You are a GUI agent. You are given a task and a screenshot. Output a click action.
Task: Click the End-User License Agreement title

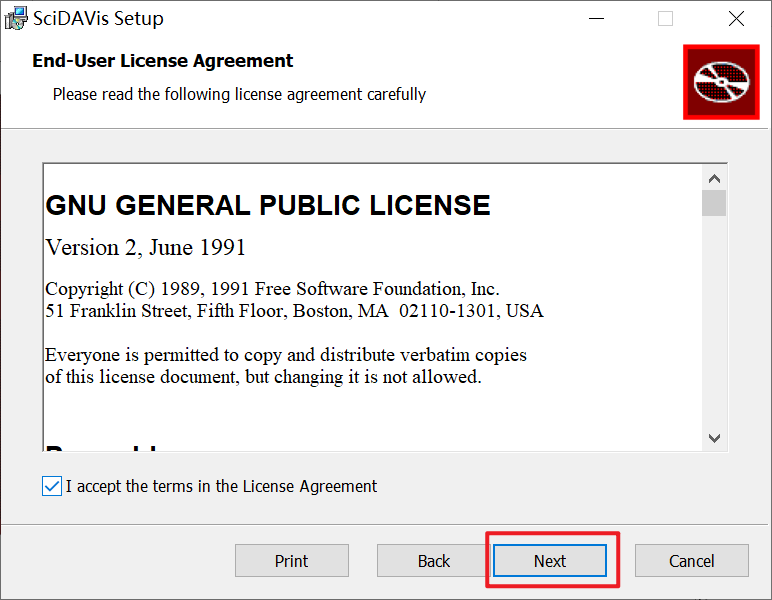(x=162, y=61)
